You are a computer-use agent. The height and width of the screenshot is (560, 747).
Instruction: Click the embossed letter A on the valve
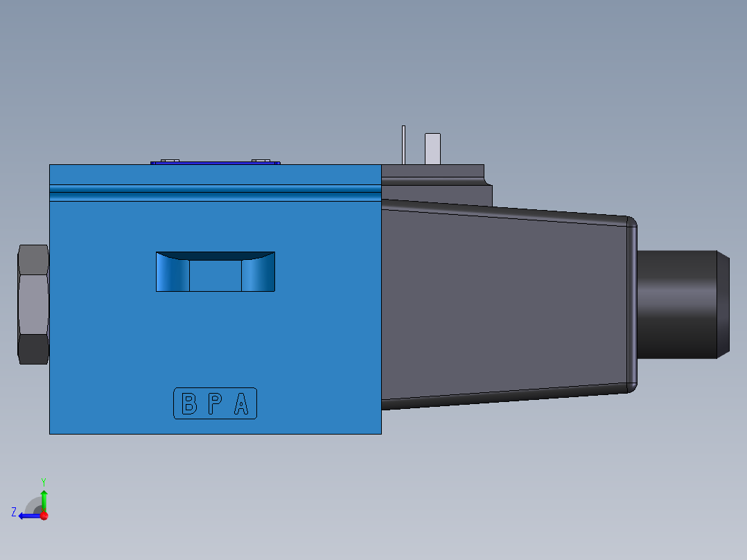point(241,403)
